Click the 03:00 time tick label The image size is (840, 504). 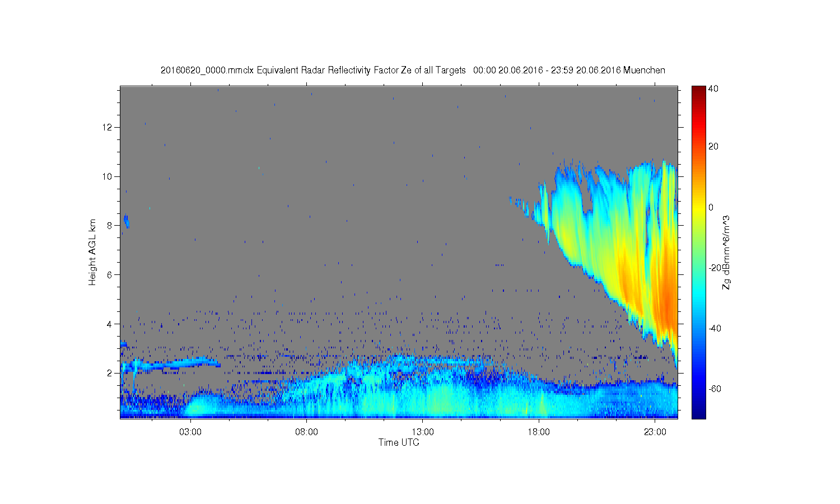pyautogui.click(x=190, y=432)
